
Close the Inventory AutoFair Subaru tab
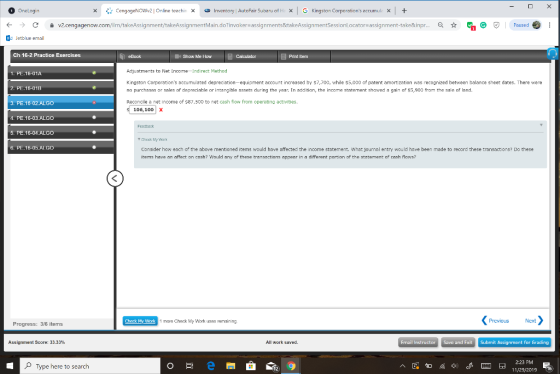(291, 11)
